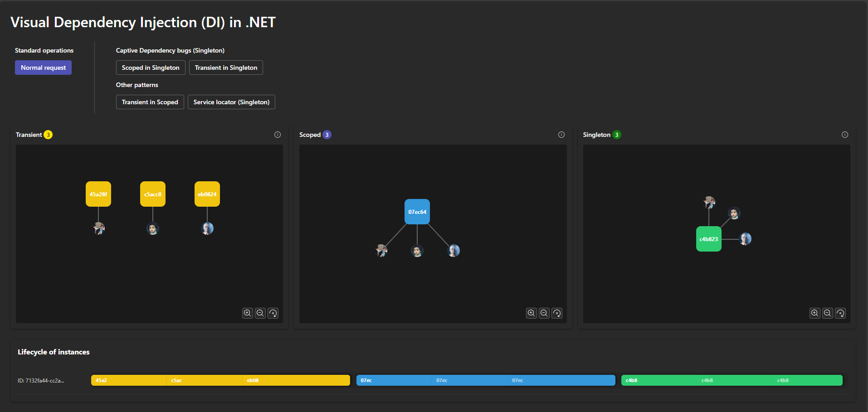Reset view icon in Transient panel
Viewport: 868px width, 412px height.
coord(273,313)
